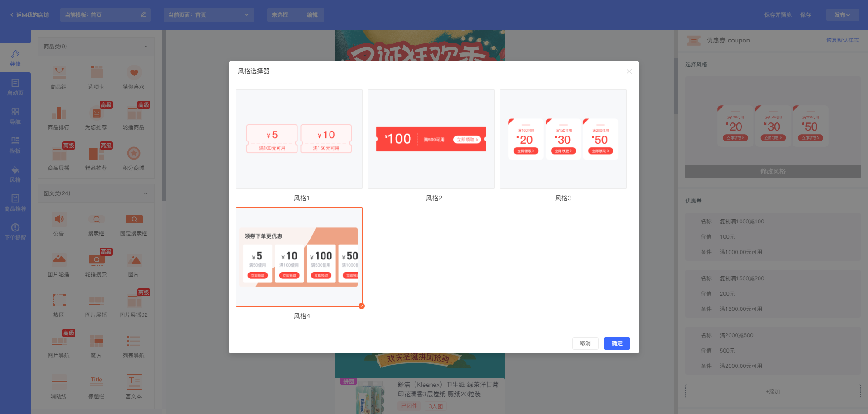Open the 发布 publish dropdown menu

[x=842, y=15]
